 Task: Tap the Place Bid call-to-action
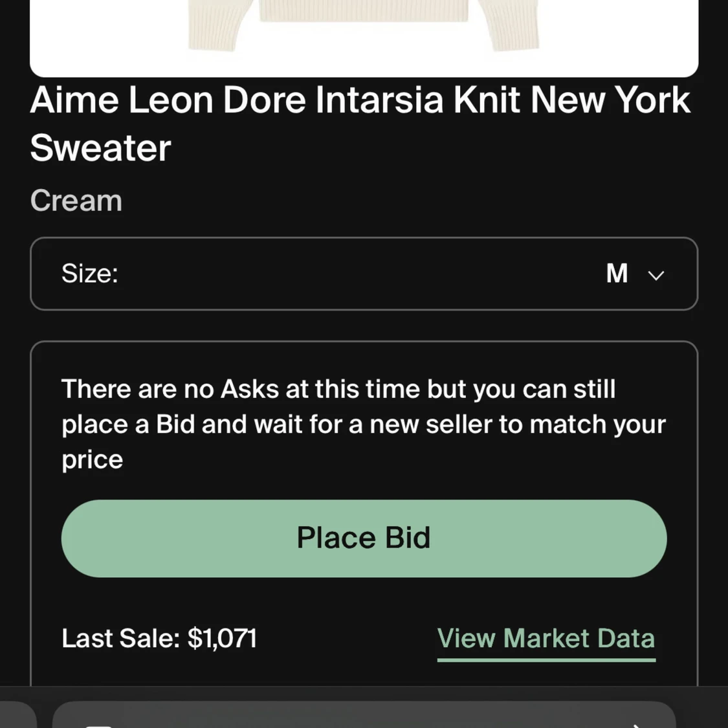[364, 538]
